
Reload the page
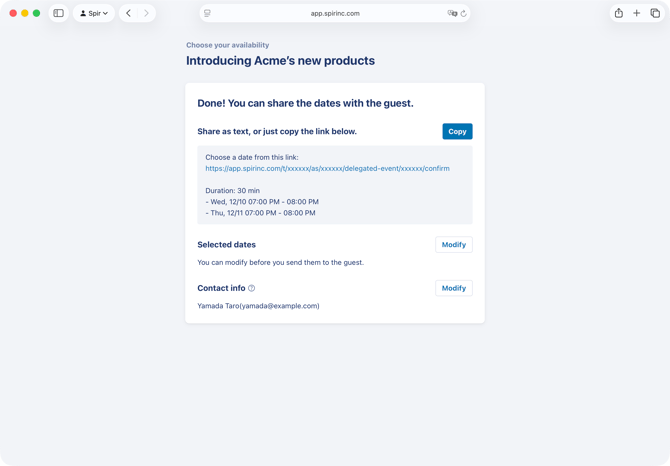[464, 13]
